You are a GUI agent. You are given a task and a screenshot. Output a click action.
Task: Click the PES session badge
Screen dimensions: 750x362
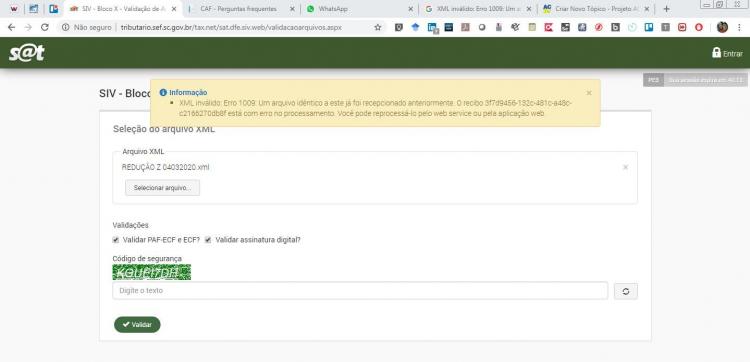653,80
